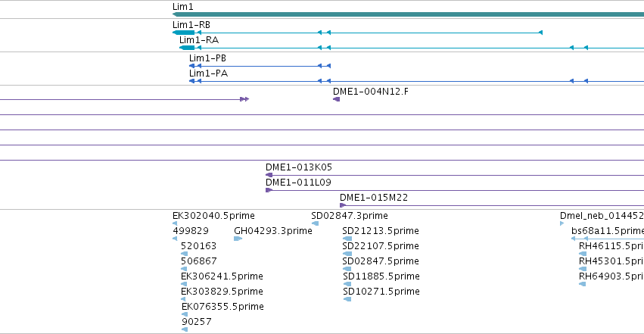Screen dimensions: 644x334
Task: Click the 506867 arrow glyph
Action: (184, 269)
